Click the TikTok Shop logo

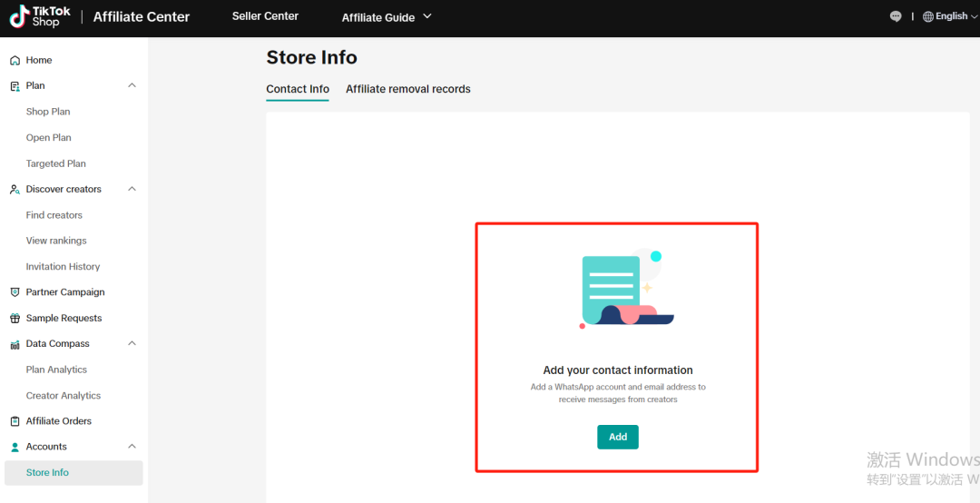pos(39,16)
